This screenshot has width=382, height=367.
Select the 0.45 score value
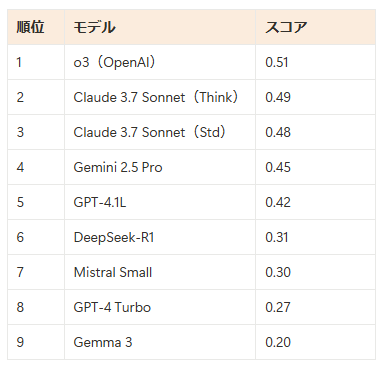tap(278, 167)
